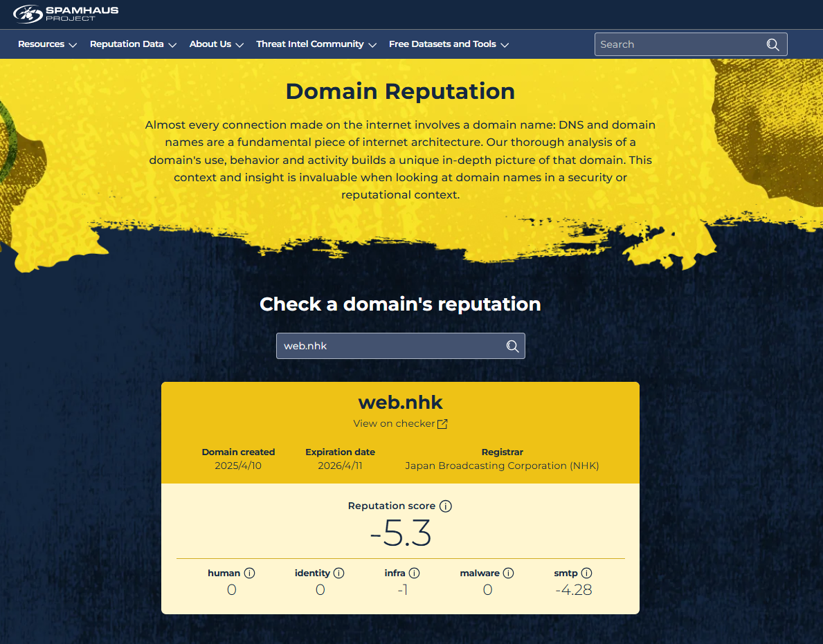Viewport: 823px width, 644px height.
Task: Click the magnifier icon in the top search bar
Action: [772, 44]
